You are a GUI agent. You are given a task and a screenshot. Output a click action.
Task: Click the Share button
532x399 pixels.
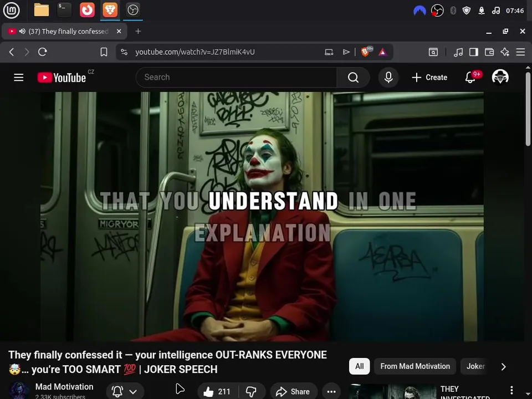(294, 392)
